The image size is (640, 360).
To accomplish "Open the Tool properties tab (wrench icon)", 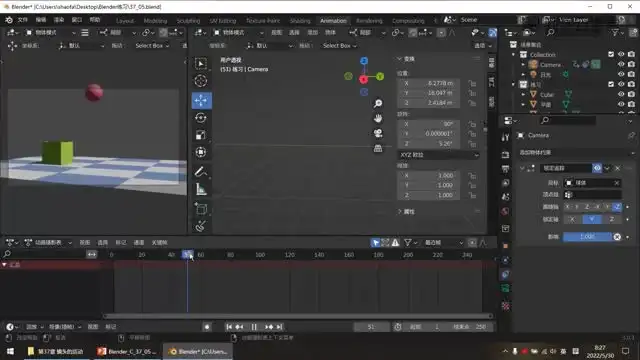I will (x=505, y=137).
